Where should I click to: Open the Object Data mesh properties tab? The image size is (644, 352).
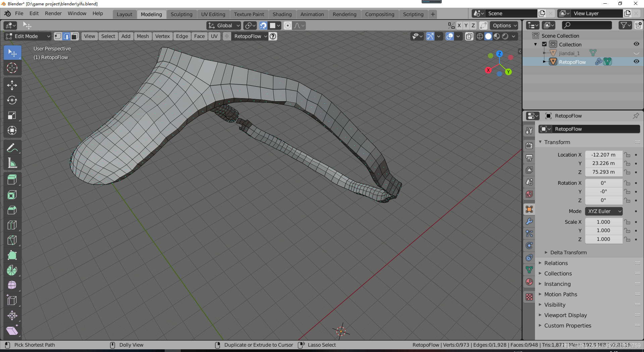click(529, 270)
